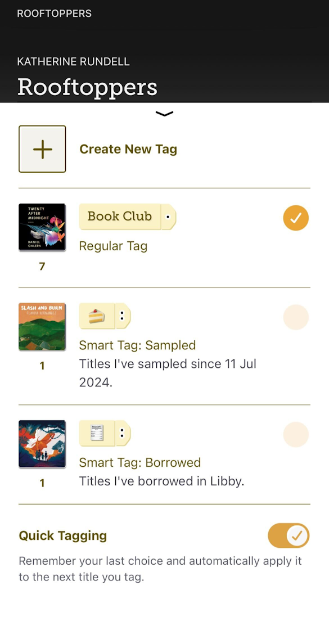Open the Borrowed tag book cover

pos(42,444)
